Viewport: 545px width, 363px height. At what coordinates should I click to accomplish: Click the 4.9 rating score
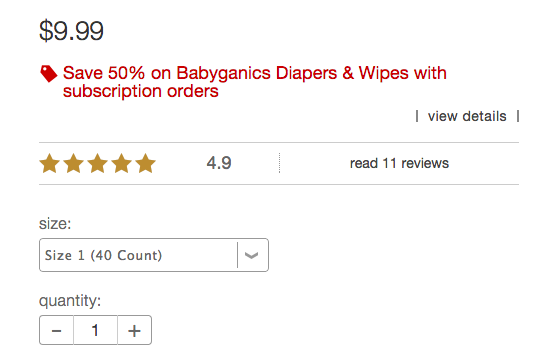[x=219, y=163]
